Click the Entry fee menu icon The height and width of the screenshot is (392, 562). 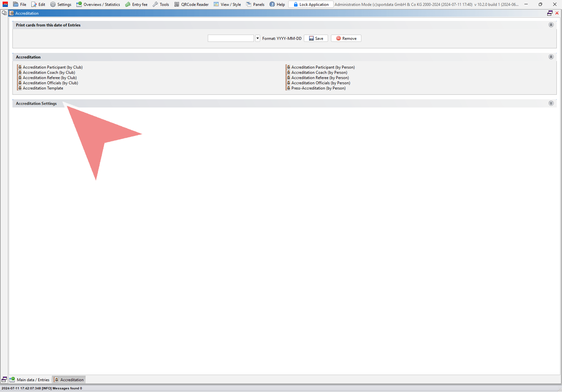128,5
